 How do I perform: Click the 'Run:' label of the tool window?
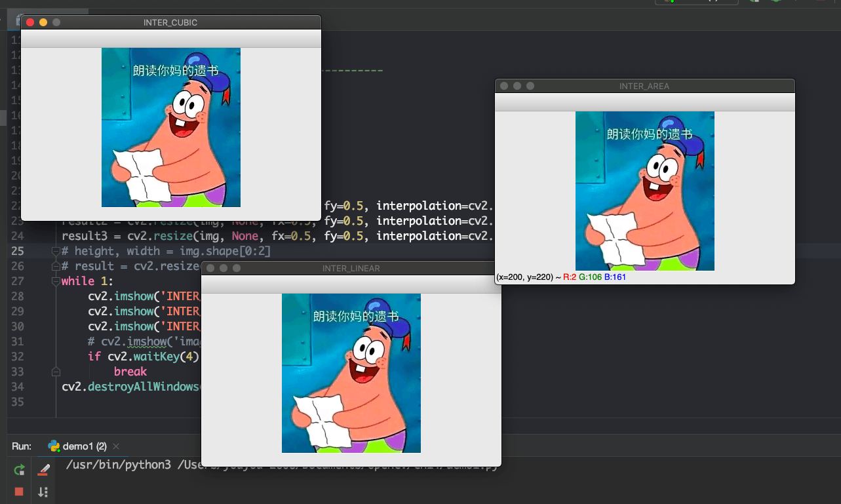[22, 446]
